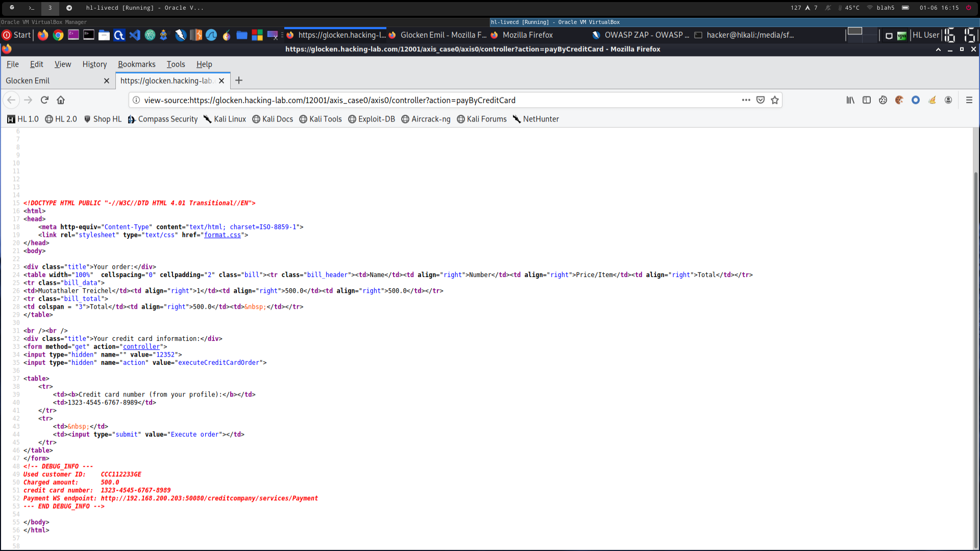
Task: Follow the format.css link in source
Action: pyautogui.click(x=222, y=235)
